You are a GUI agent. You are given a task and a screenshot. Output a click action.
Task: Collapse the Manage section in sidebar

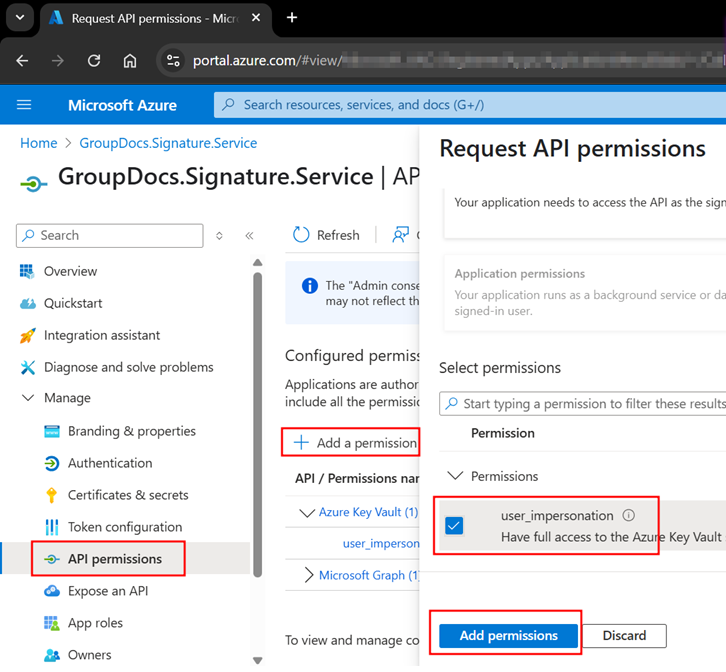pyautogui.click(x=27, y=398)
